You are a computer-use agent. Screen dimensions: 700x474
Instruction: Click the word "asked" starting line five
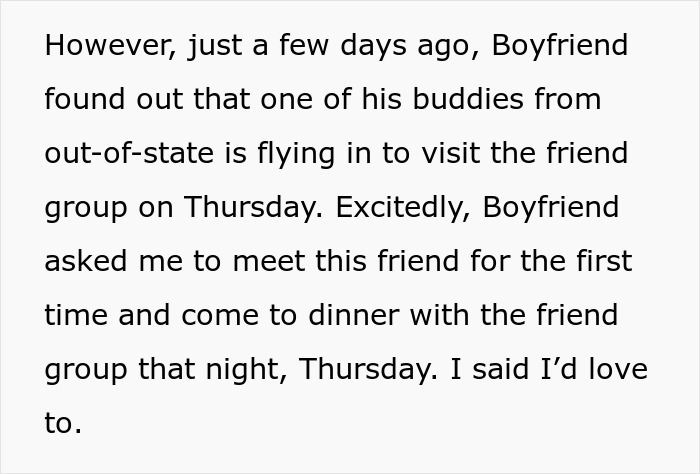86,261
